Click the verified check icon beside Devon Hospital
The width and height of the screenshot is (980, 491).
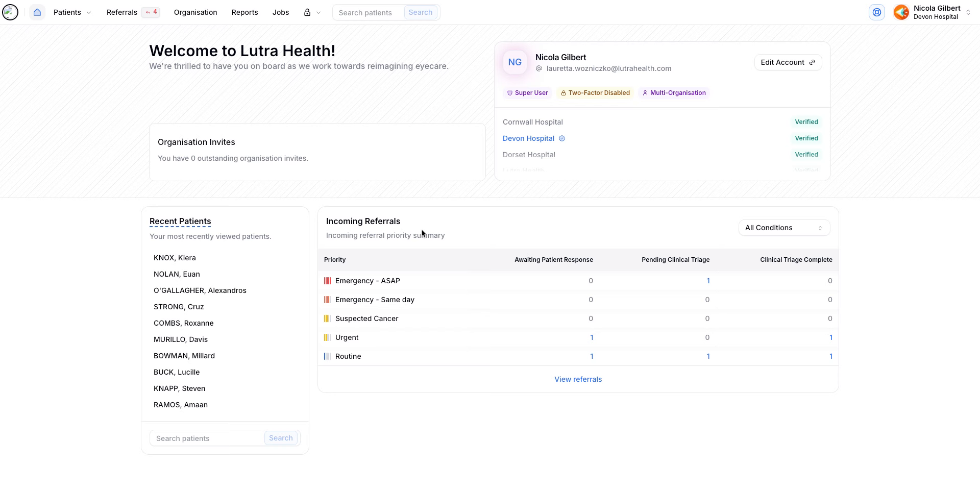(562, 138)
